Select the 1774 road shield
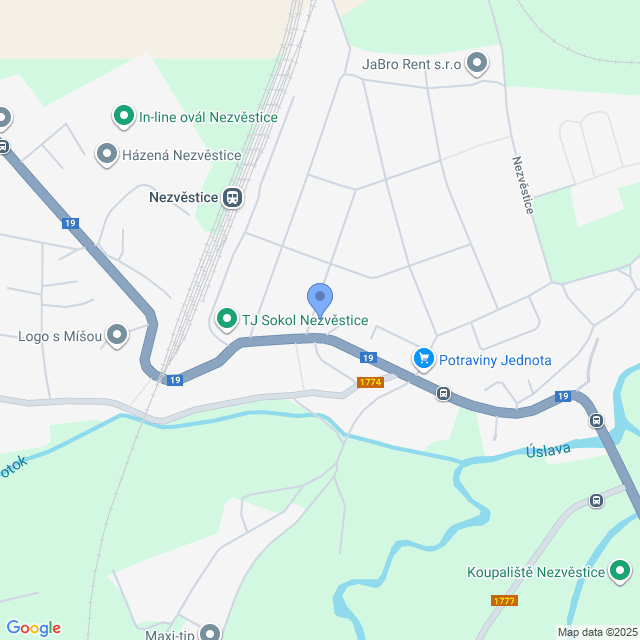 pos(370,382)
